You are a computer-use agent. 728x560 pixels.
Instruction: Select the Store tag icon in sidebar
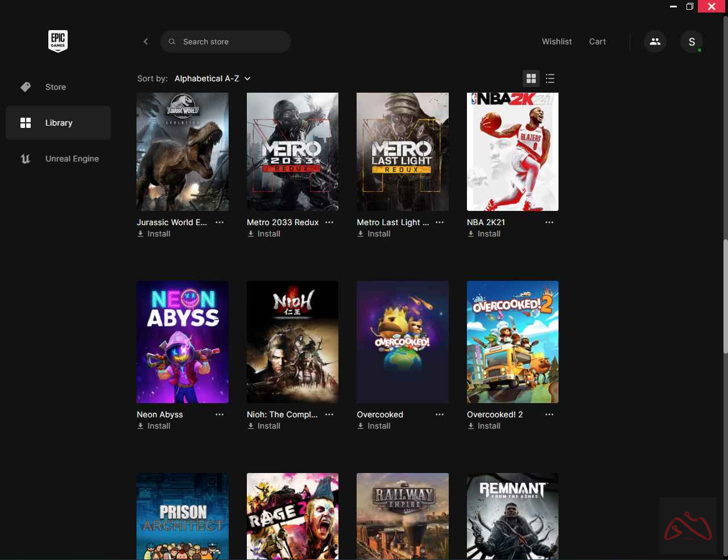[x=26, y=86]
